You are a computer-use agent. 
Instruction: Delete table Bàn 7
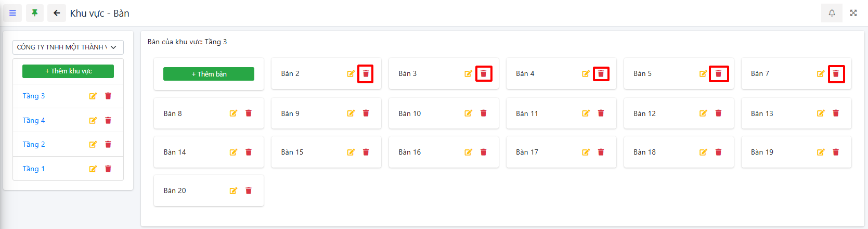(836, 74)
